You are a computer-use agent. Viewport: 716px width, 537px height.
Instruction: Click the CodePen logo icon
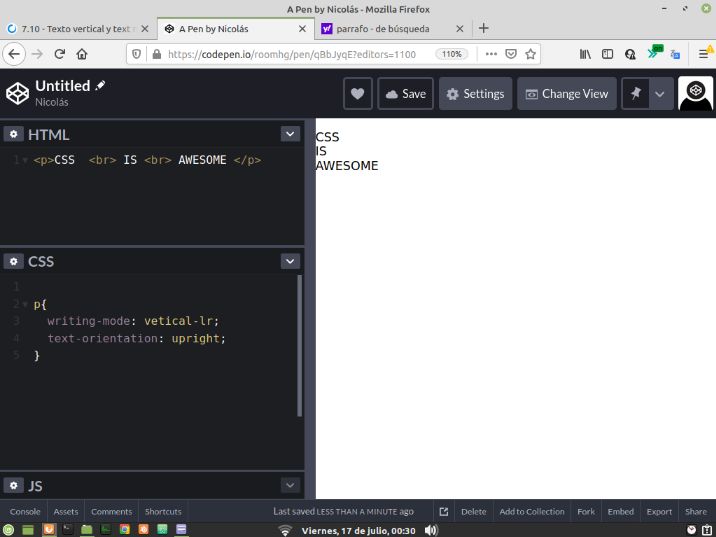coord(17,94)
